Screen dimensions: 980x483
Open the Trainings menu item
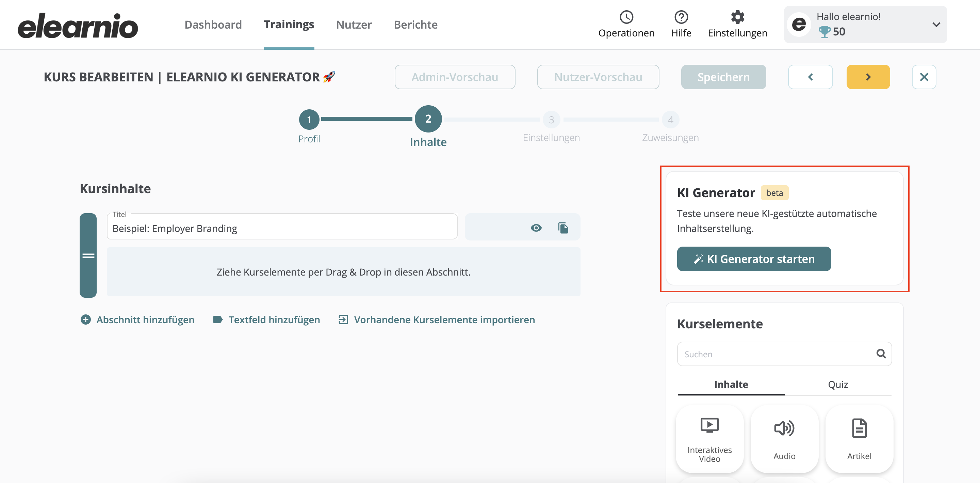(289, 25)
